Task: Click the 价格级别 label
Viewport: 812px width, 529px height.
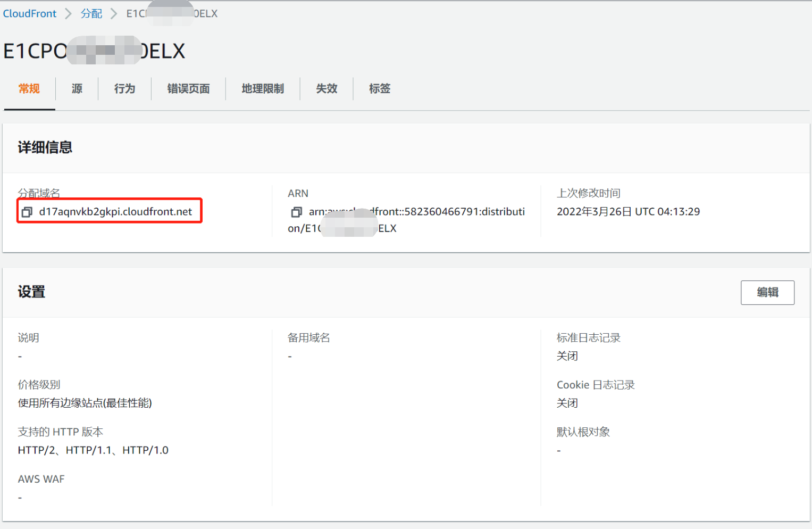Action: (x=39, y=385)
